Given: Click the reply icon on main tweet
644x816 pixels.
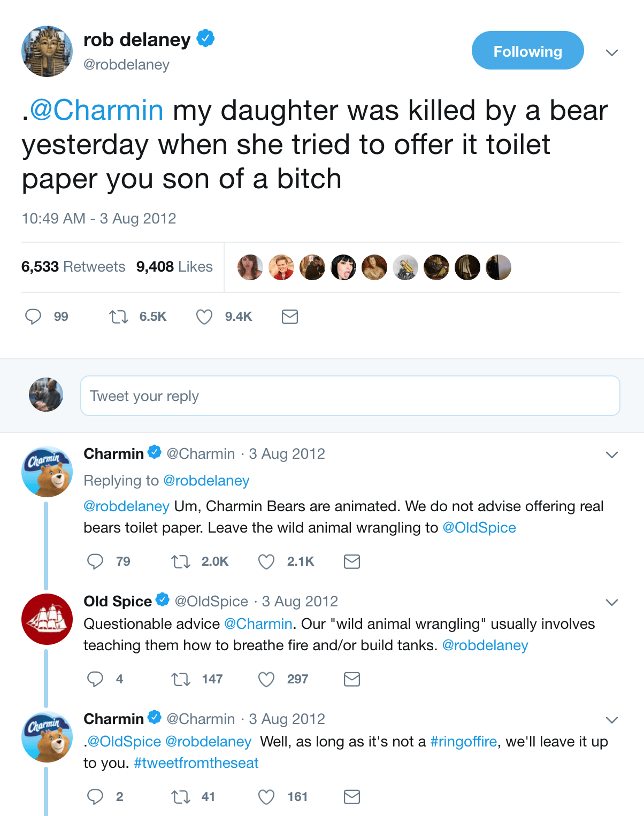Looking at the screenshot, I should point(33,317).
